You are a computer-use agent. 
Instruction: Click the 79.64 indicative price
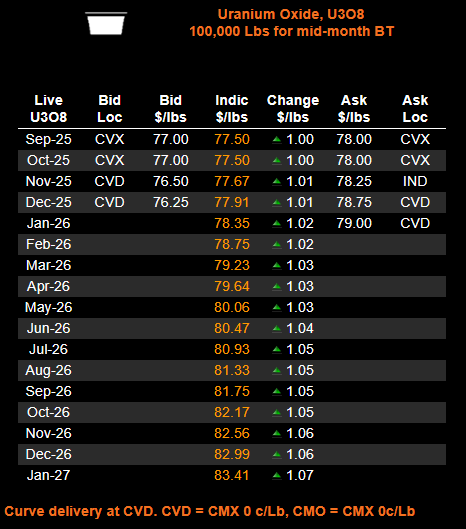click(232, 286)
